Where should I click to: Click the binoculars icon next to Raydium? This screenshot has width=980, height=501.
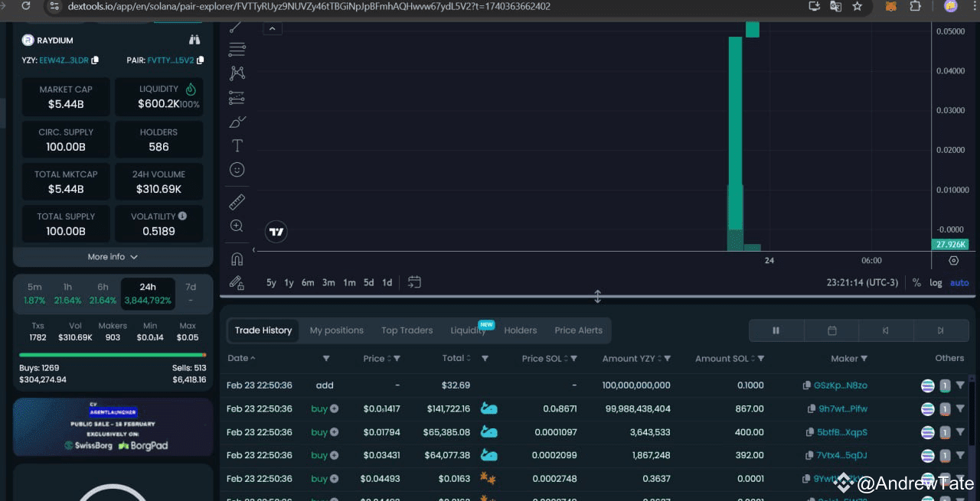tap(194, 40)
